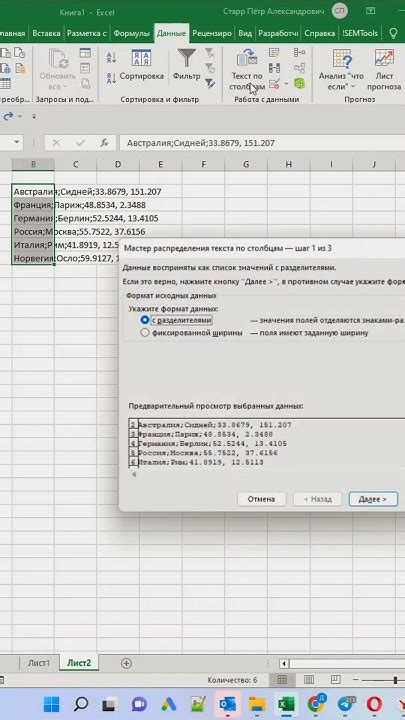The width and height of the screenshot is (405, 720).
Task: Click the Flash Fill icon
Action: (x=275, y=52)
